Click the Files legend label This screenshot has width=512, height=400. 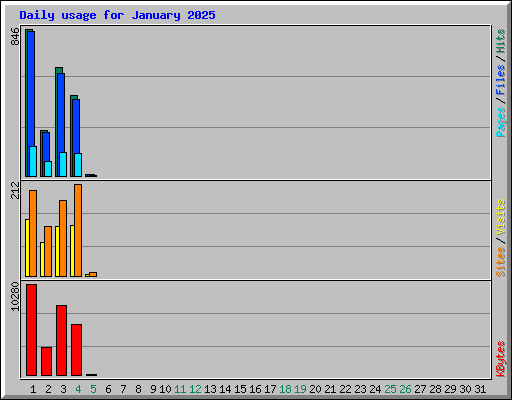500,80
